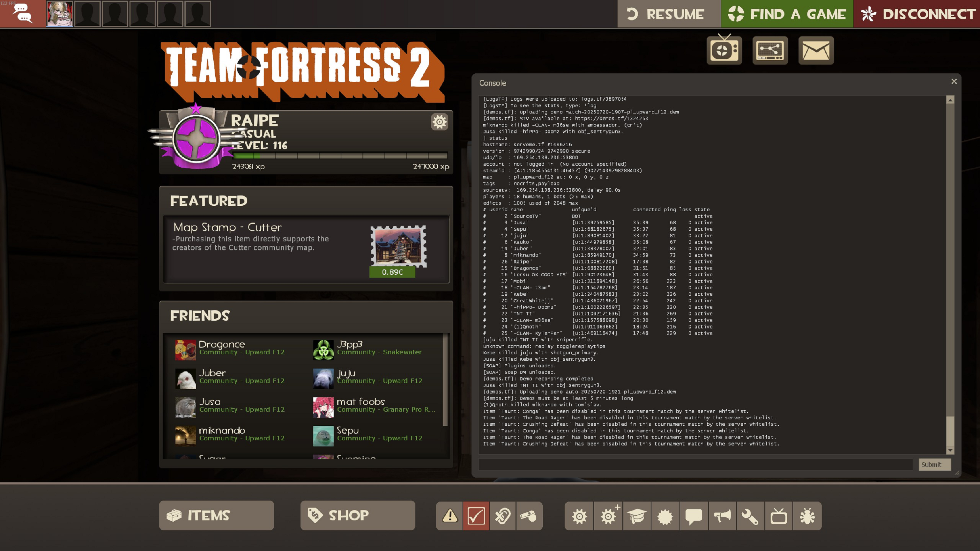
Task: Resume the current game
Action: (669, 14)
